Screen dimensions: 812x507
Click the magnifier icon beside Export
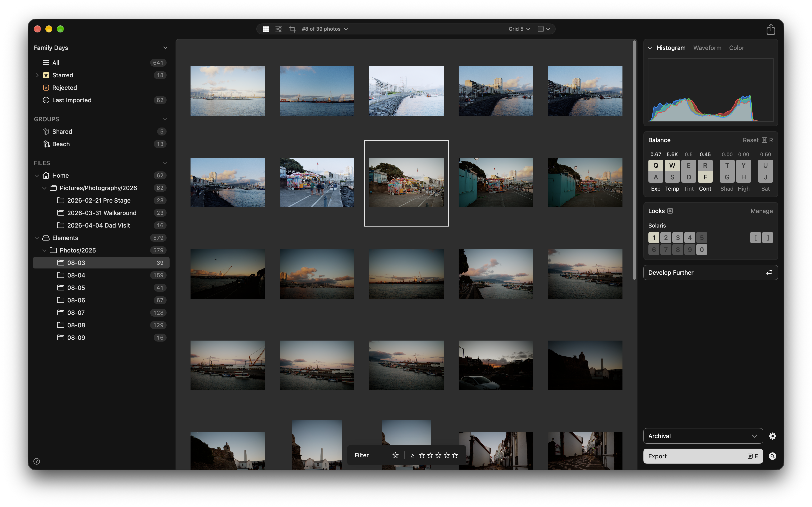pyautogui.click(x=772, y=456)
